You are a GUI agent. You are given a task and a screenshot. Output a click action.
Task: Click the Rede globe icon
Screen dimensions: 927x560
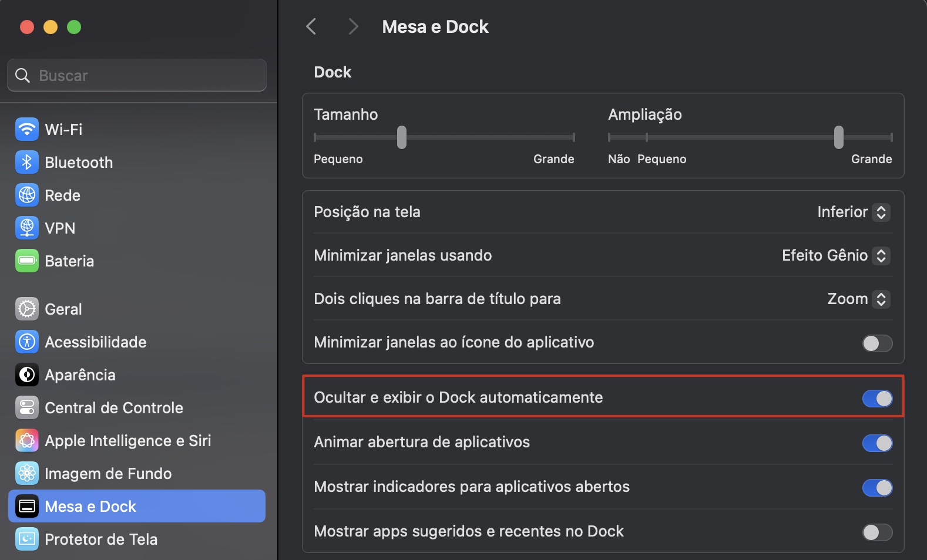(27, 195)
